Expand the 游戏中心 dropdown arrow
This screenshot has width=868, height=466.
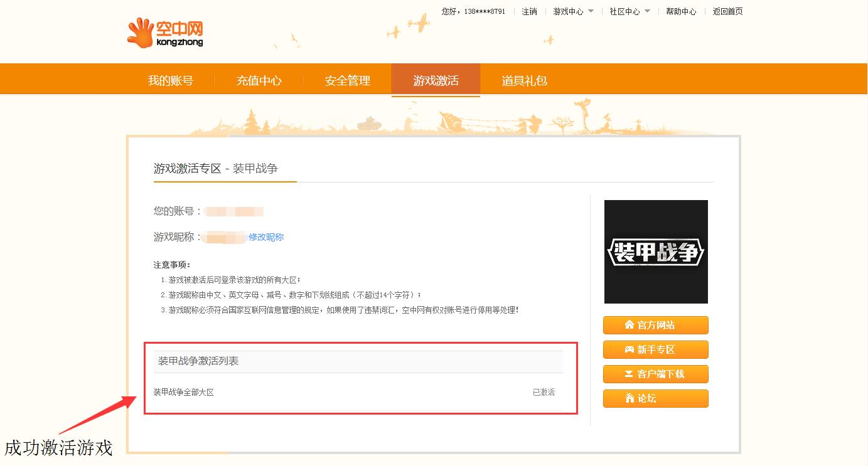591,11
